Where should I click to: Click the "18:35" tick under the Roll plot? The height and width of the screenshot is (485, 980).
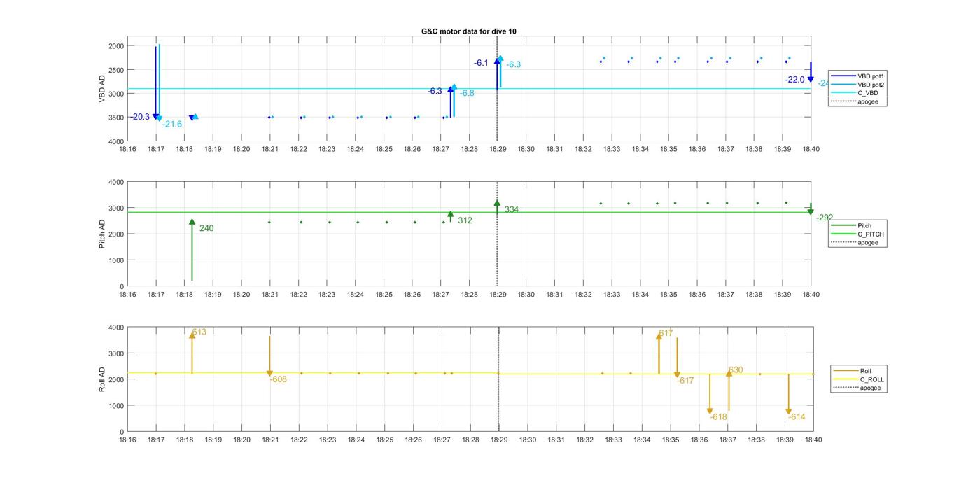[671, 440]
